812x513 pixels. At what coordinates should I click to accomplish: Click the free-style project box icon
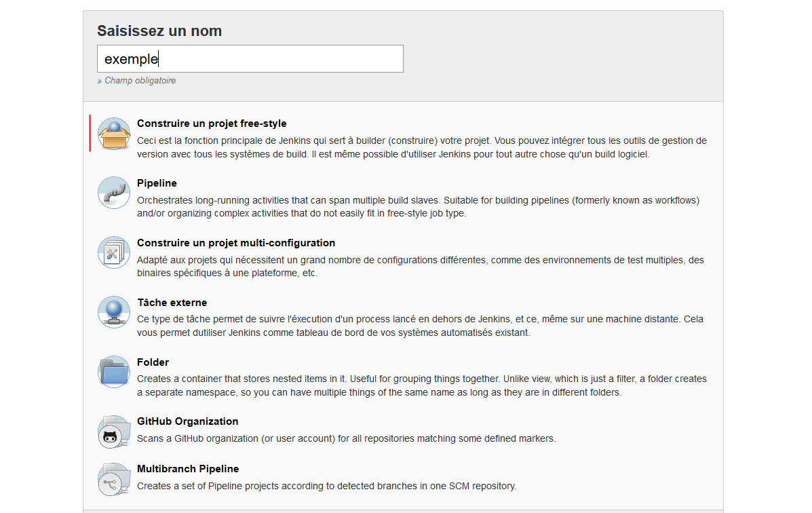(x=113, y=134)
